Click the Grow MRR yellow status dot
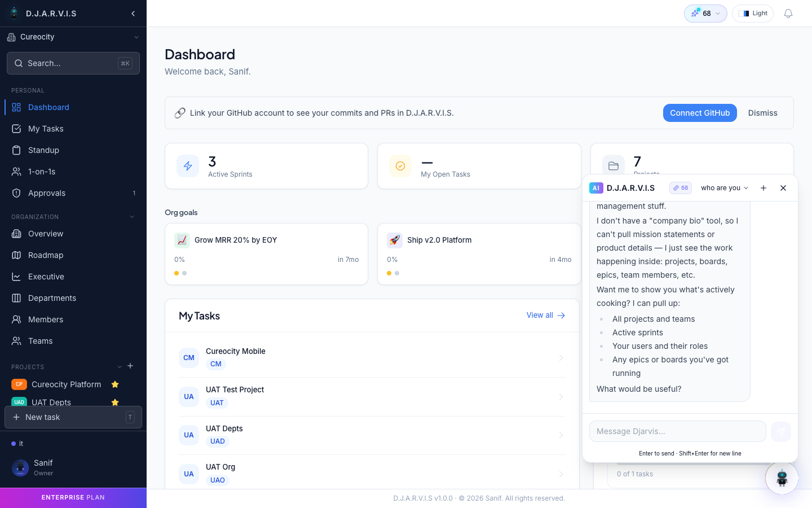This screenshot has width=812, height=508. tap(176, 273)
